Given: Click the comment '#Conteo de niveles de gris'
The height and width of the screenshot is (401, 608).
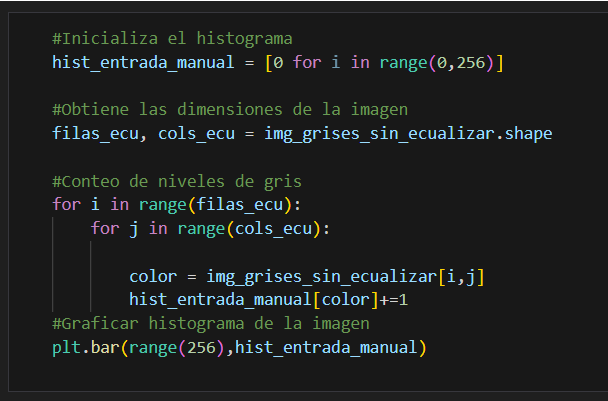Looking at the screenshot, I should (177, 181).
